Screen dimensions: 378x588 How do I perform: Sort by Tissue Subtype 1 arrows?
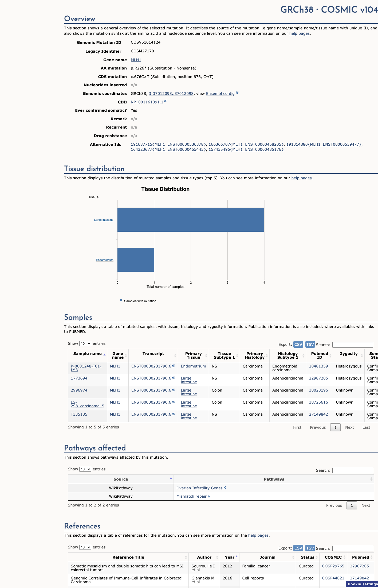(x=237, y=355)
